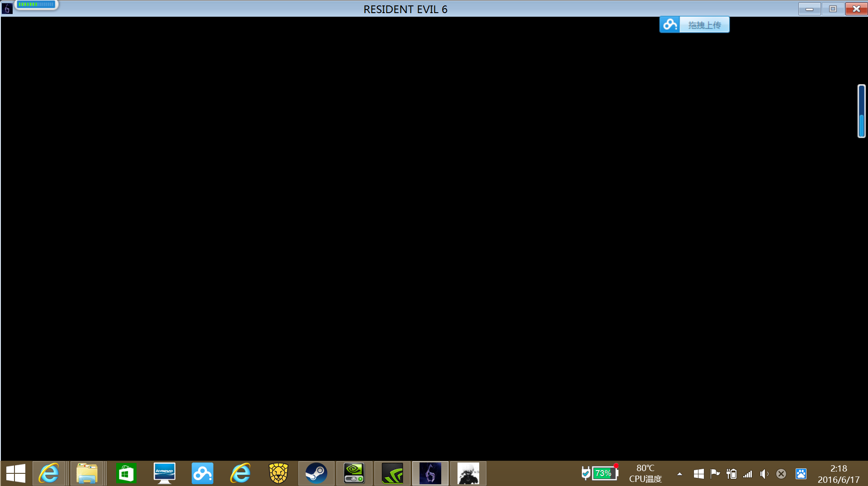Click the Resident Evil 6 title bar icon
This screenshot has width=868, height=486.
point(7,9)
